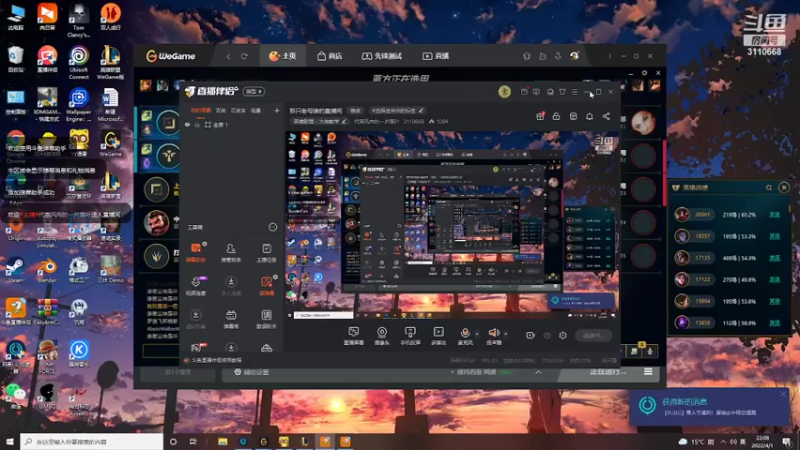Search in the hero stats panel

(768, 188)
